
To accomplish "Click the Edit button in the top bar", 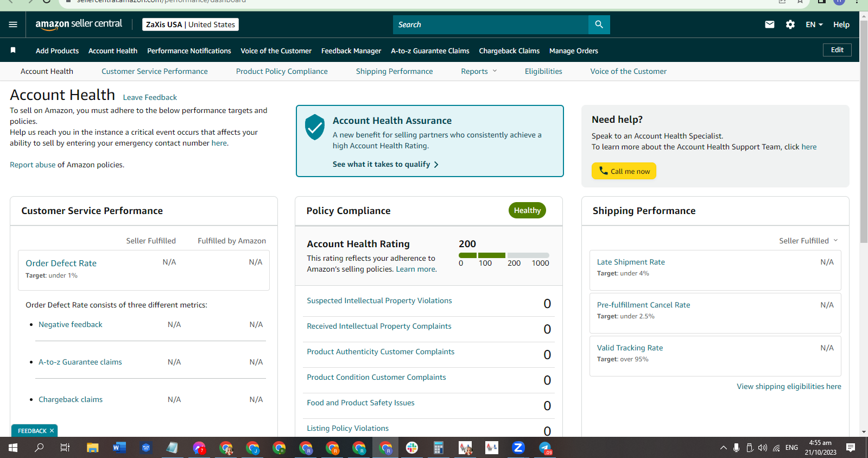I will coord(837,50).
